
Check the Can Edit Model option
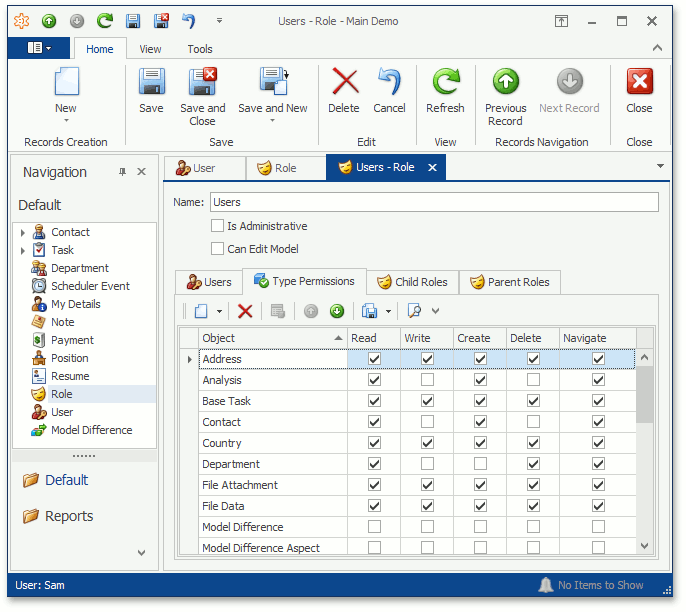click(x=218, y=249)
